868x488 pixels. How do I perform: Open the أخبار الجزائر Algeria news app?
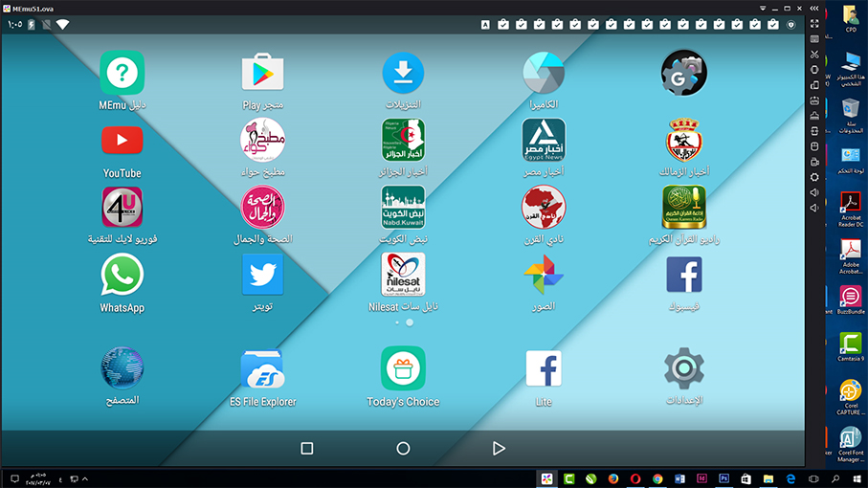(x=403, y=140)
